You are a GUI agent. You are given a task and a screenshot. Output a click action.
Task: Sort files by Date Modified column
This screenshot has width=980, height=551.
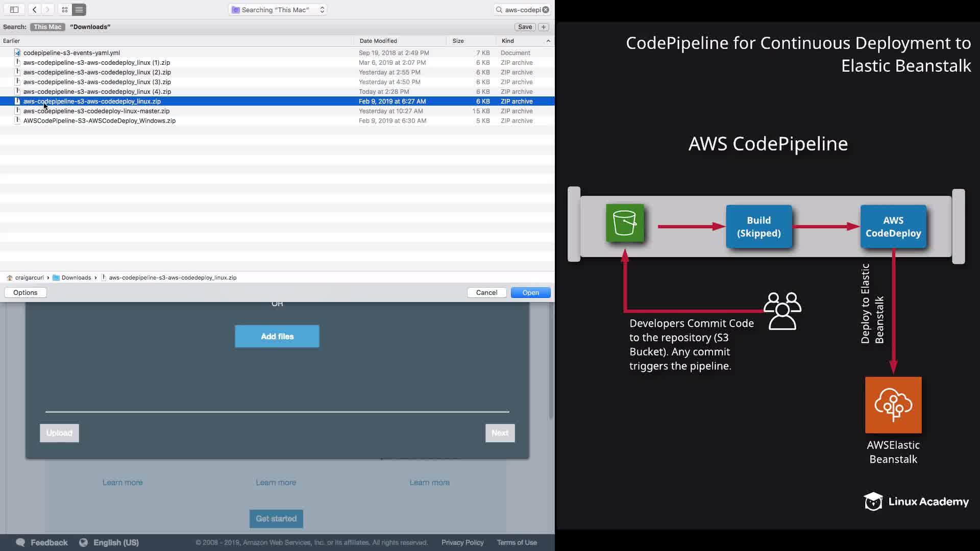click(x=378, y=41)
